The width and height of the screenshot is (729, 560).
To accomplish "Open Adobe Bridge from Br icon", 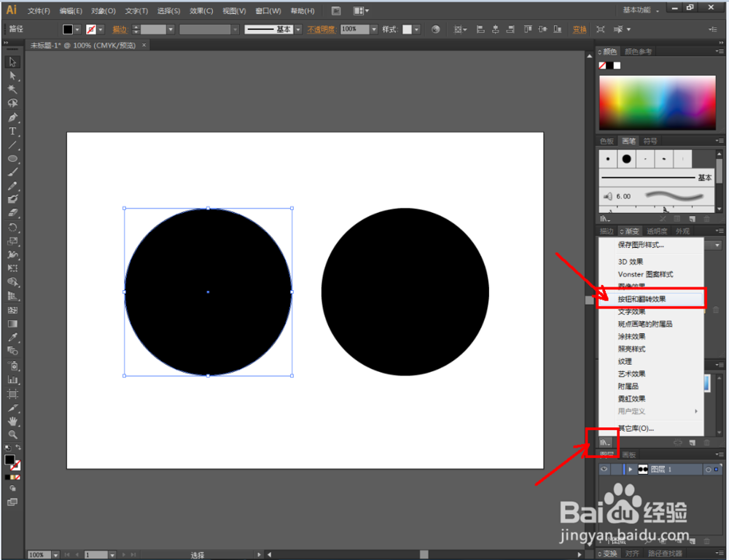I will [335, 11].
